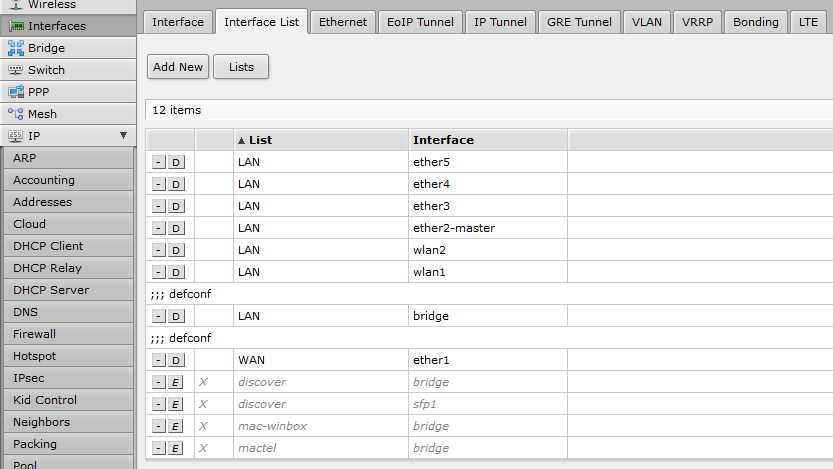Remove the ether2-master LAN entry
The width and height of the screenshot is (833, 469).
coord(158,228)
